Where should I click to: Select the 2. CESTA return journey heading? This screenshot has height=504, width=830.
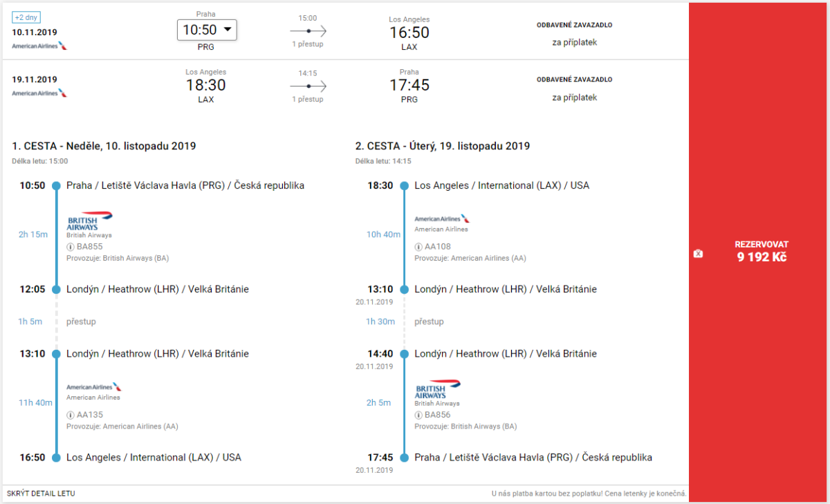443,146
